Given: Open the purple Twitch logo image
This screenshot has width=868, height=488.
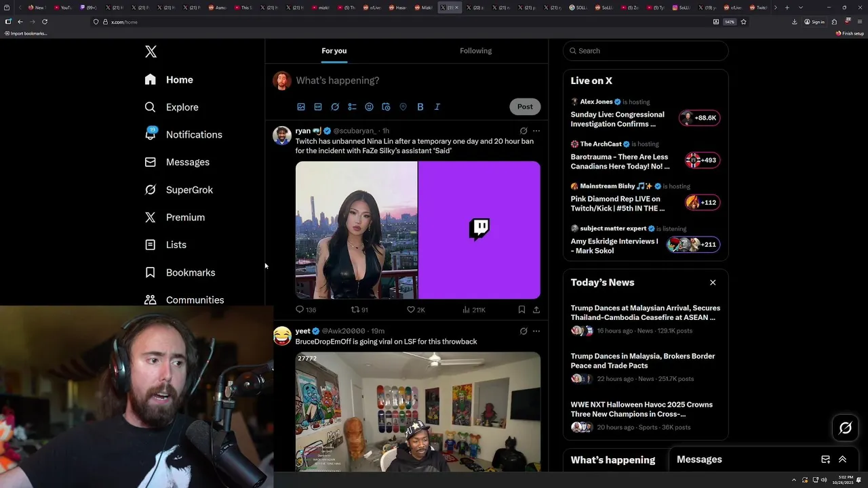Looking at the screenshot, I should click(x=479, y=230).
